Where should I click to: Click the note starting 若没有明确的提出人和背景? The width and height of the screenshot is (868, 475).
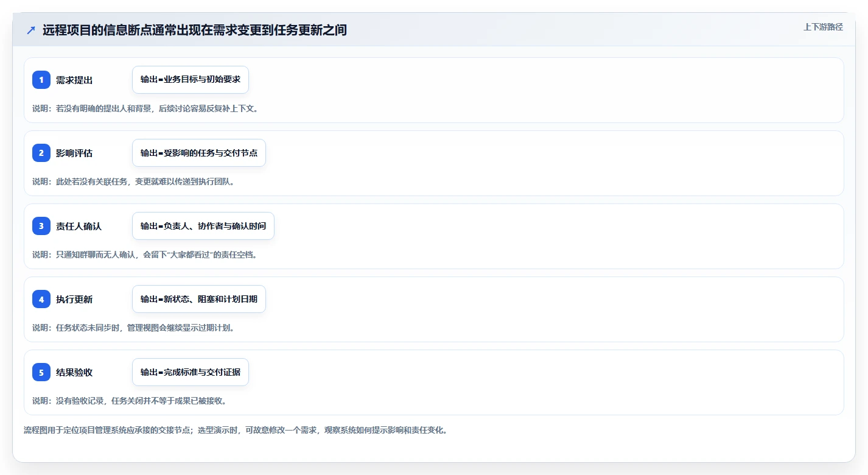coord(145,108)
